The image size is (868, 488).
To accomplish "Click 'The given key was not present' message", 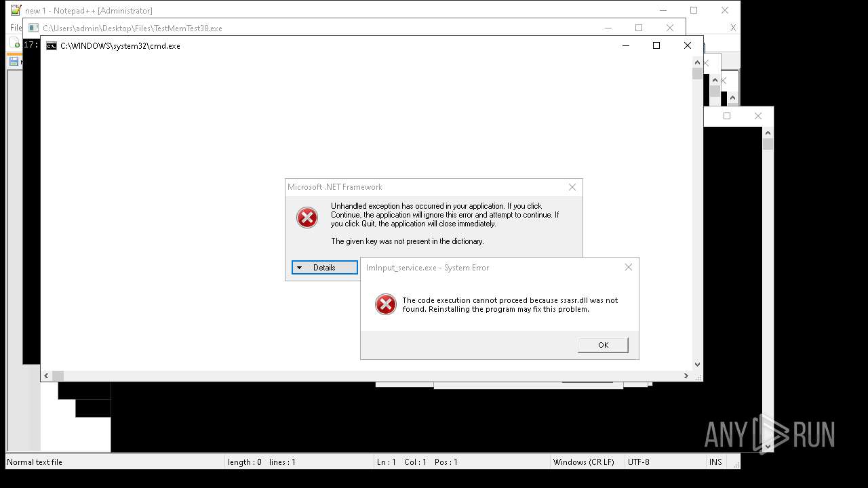I will pos(408,241).
